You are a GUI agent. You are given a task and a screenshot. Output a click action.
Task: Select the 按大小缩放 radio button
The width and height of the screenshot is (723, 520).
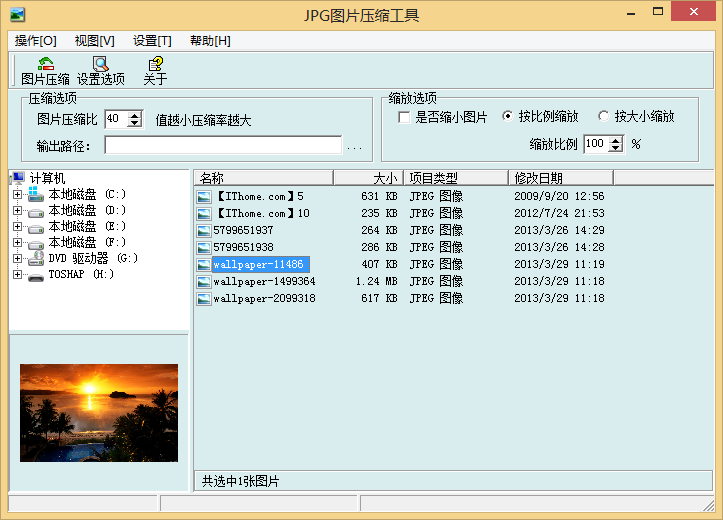[x=603, y=116]
